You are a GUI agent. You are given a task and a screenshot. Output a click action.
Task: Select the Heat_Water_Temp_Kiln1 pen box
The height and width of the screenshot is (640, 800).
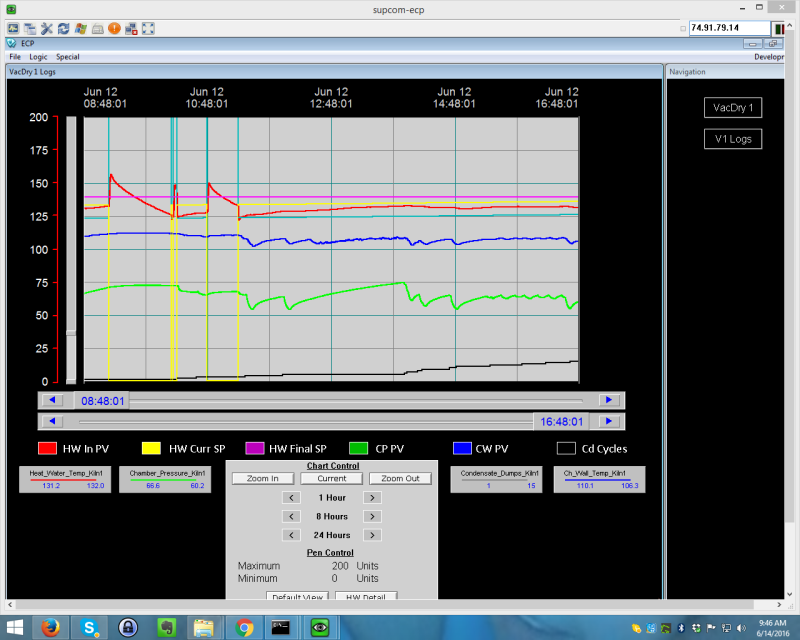point(65,479)
